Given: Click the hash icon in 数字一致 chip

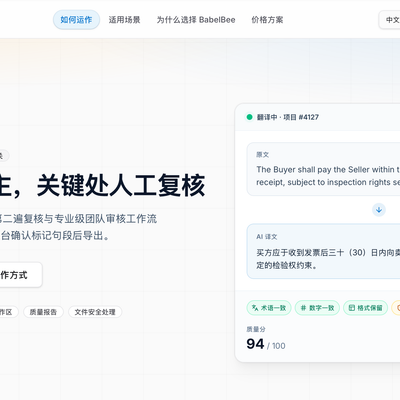Looking at the screenshot, I should (303, 308).
